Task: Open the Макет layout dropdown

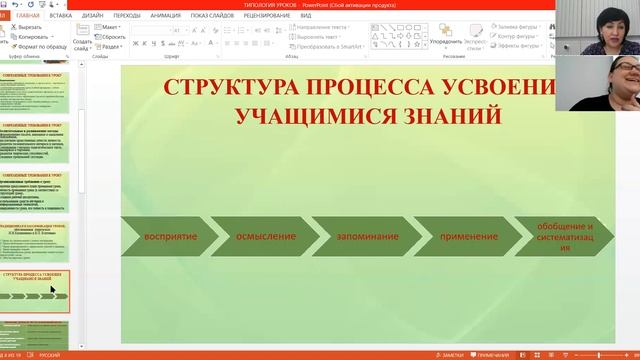Action: tap(108, 27)
